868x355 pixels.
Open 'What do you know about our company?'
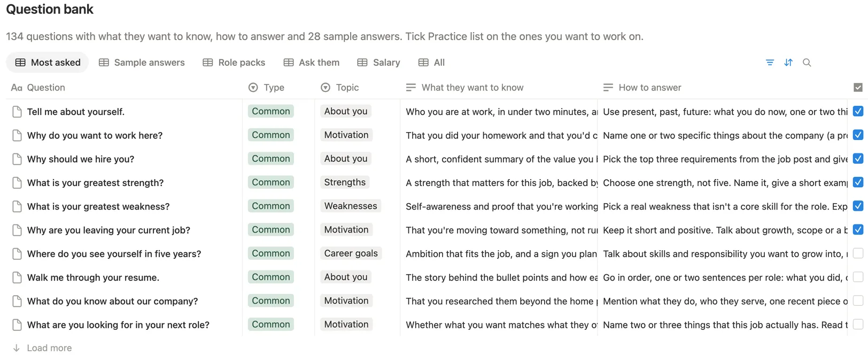point(112,301)
